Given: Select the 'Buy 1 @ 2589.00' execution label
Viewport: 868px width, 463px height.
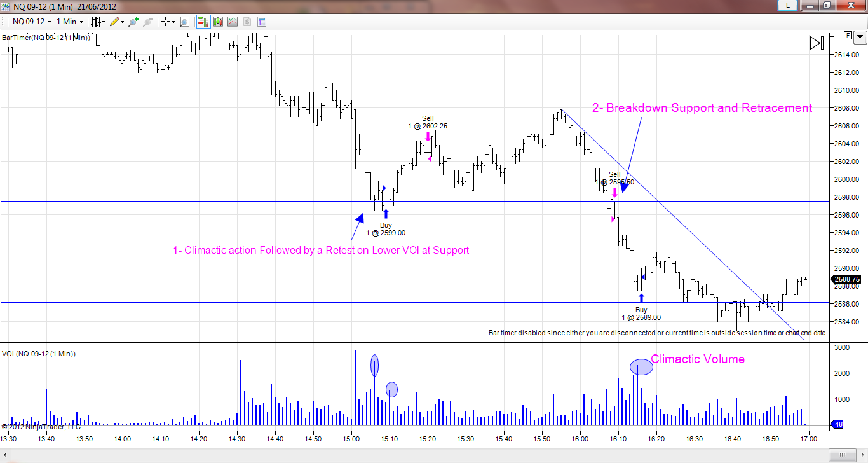Looking at the screenshot, I should pos(641,314).
